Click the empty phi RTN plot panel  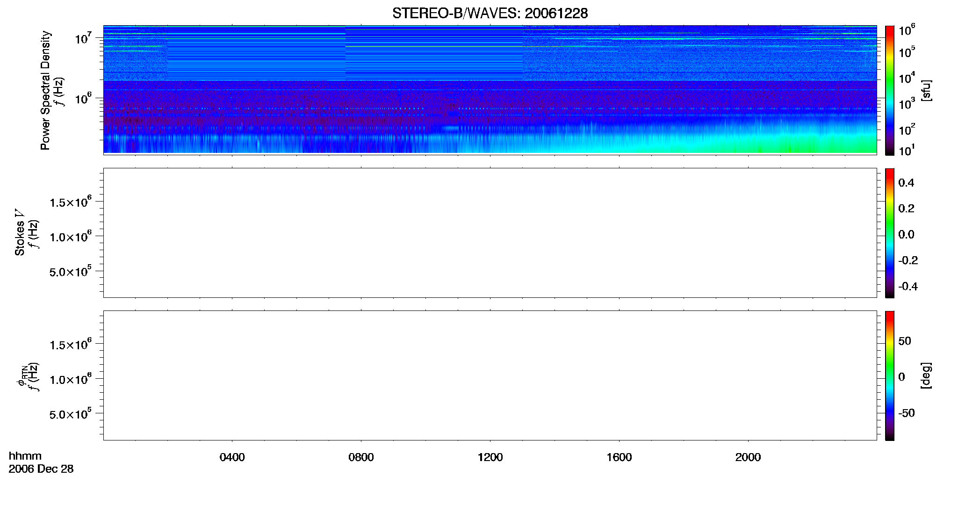[x=490, y=375]
